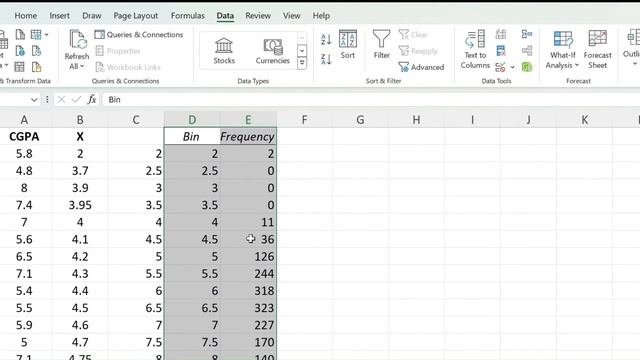Open Workbook Links

[128, 67]
